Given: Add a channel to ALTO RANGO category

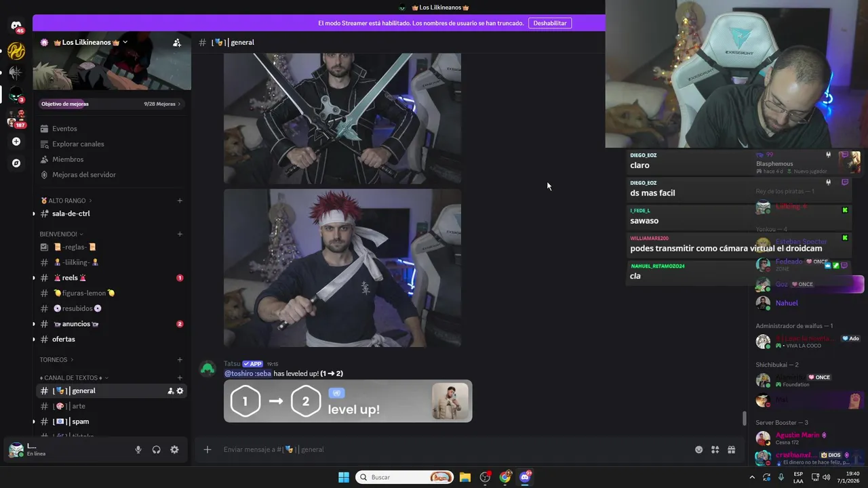Looking at the screenshot, I should [x=180, y=201].
